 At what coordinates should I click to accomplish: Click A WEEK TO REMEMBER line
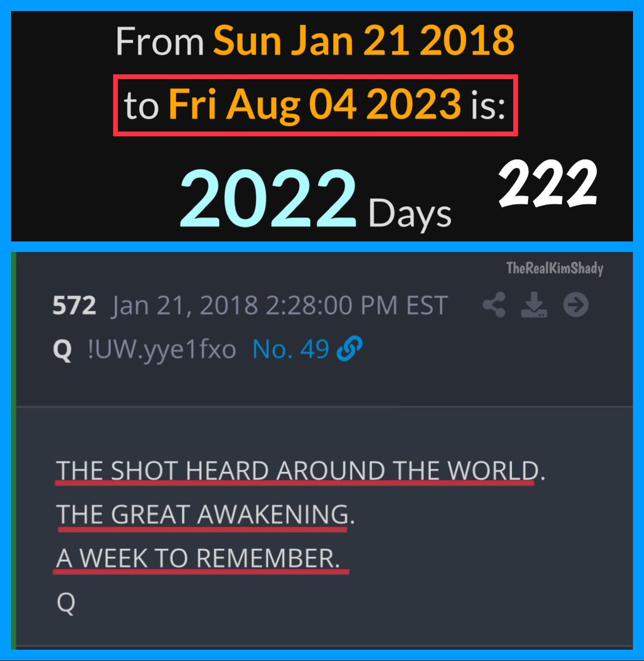(198, 559)
